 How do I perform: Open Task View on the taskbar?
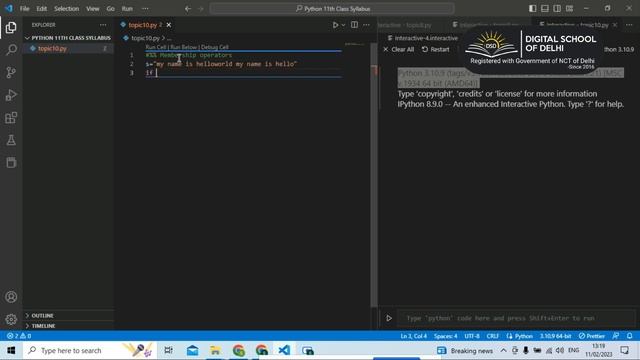tap(168, 350)
